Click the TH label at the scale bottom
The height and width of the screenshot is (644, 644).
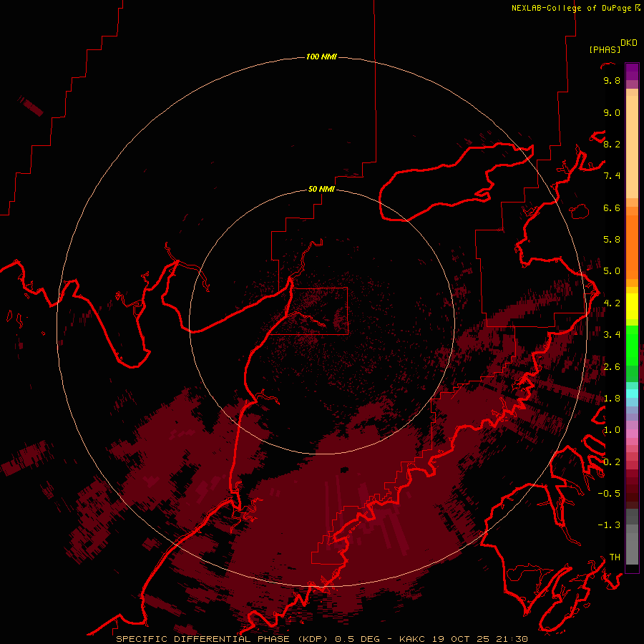point(615,557)
